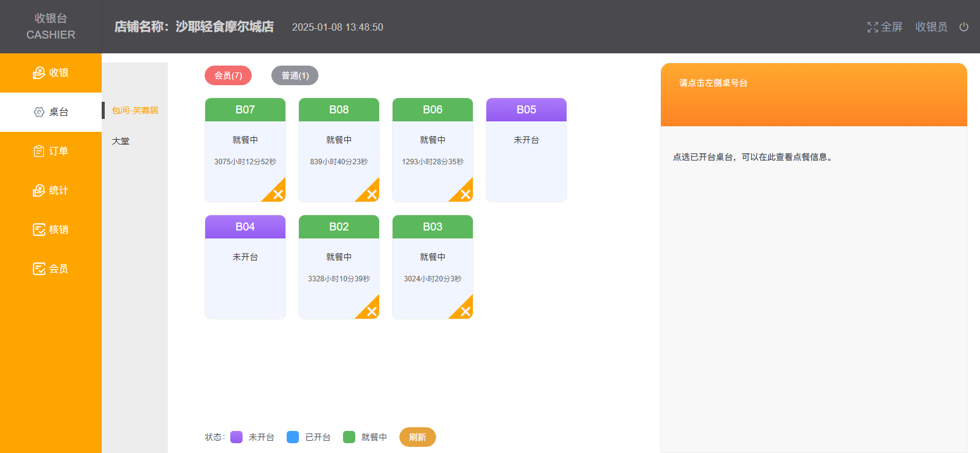Image resolution: width=980 pixels, height=453 pixels.
Task: Go to the 核销 verification section
Action: [x=51, y=230]
